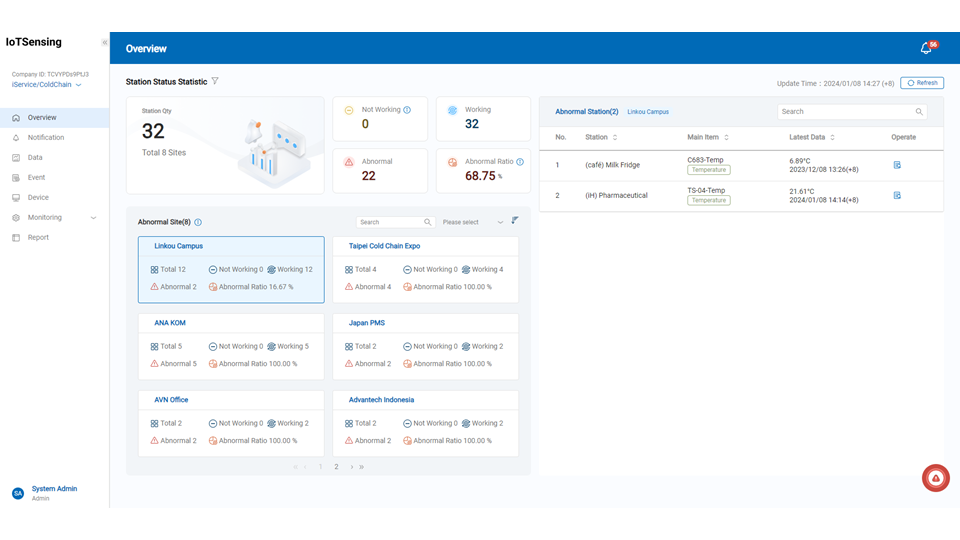Screen dimensions: 960x540
Task: Click the Not Working help icon
Action: pos(407,110)
